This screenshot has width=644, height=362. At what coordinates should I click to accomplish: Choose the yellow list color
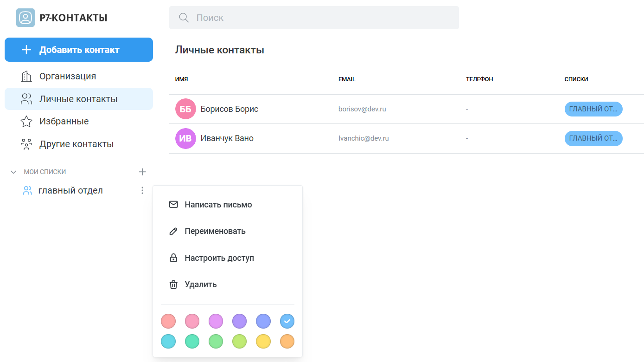pos(263,342)
